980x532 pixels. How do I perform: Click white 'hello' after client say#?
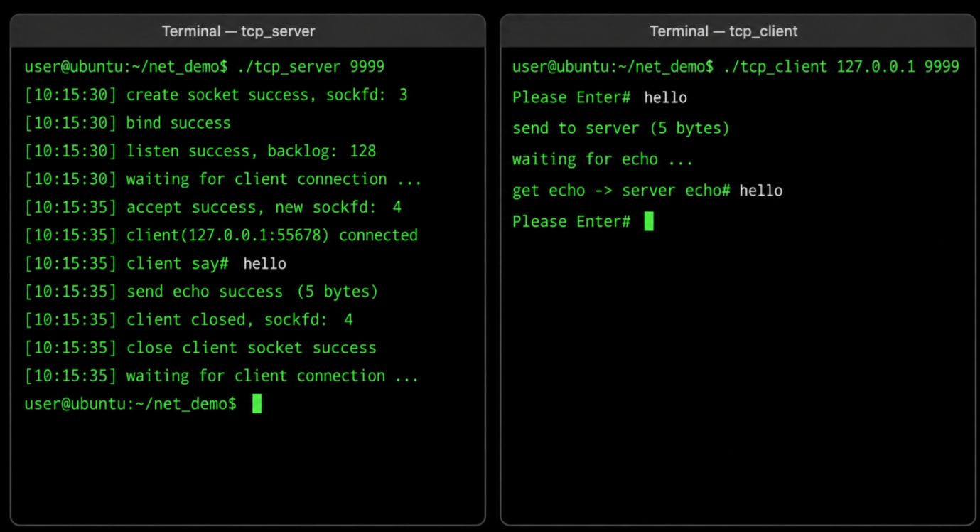point(264,264)
